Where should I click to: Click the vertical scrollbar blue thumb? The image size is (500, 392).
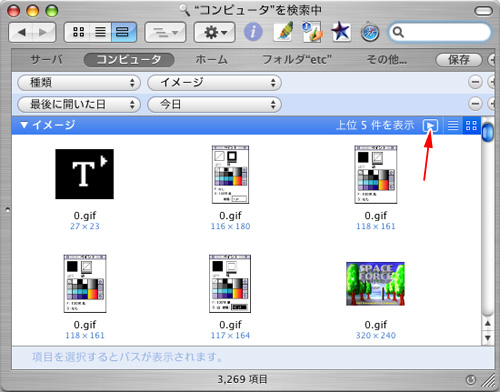[x=488, y=132]
